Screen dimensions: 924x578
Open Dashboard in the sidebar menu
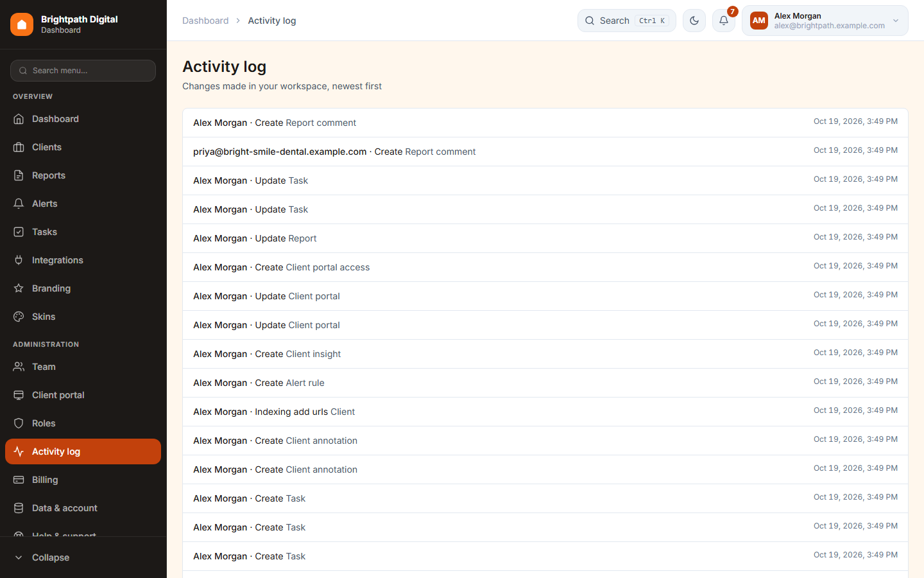tap(83, 119)
